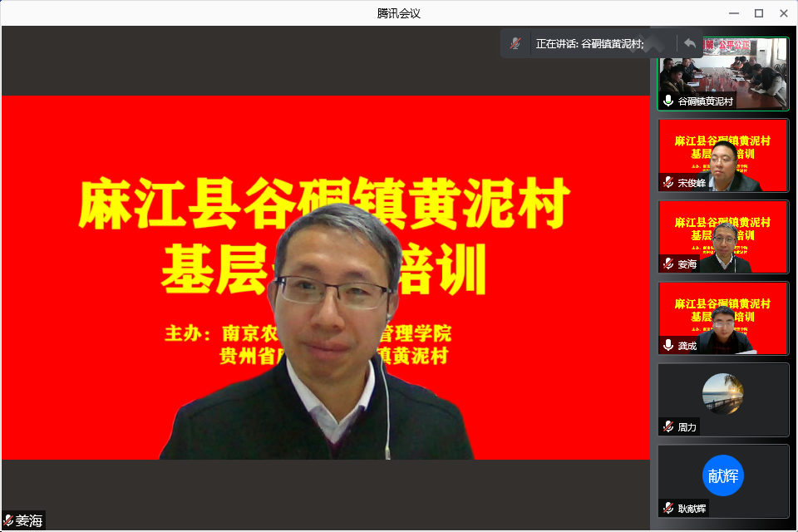Click the blue 献辉 avatar circle
The height and width of the screenshot is (532, 798).
coord(722,475)
